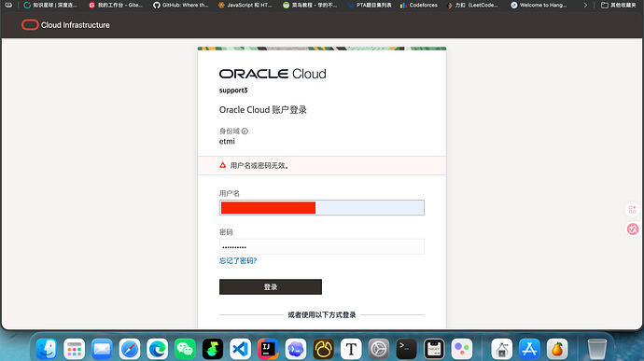This screenshot has width=644, height=361.
Task: Open the PTA题目集列表 bookmark
Action: pos(370,6)
